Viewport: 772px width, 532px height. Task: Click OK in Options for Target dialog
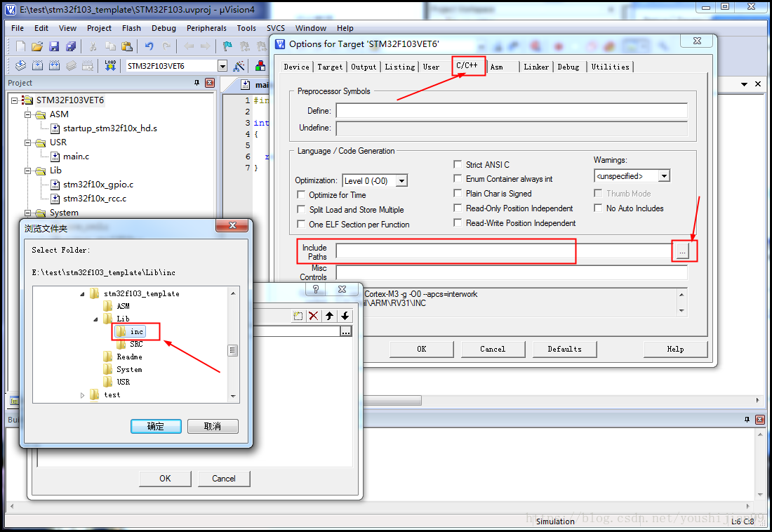click(x=422, y=349)
